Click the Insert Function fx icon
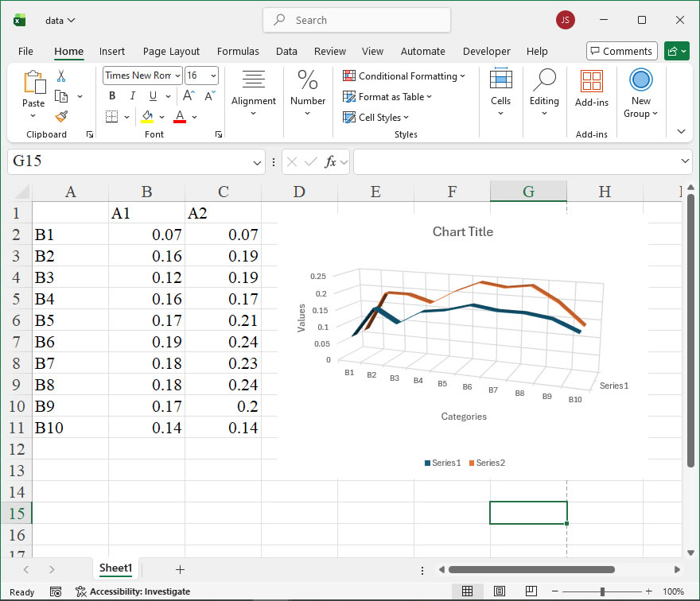Image resolution: width=700 pixels, height=601 pixels. pyautogui.click(x=330, y=162)
